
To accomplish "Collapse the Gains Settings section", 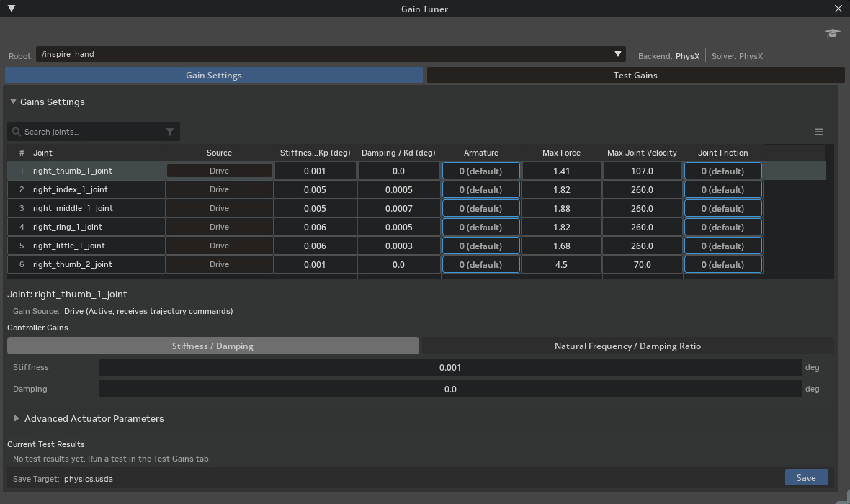I will (x=13, y=102).
